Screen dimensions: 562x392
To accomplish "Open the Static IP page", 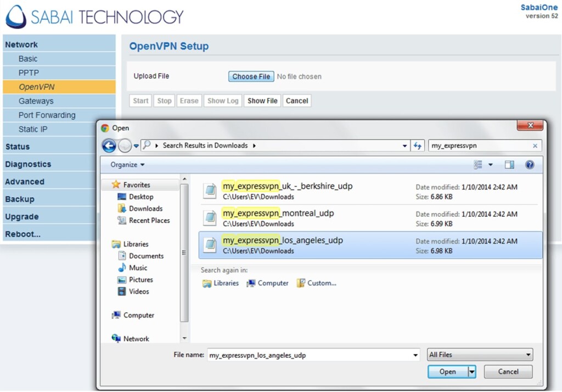I will click(49, 129).
